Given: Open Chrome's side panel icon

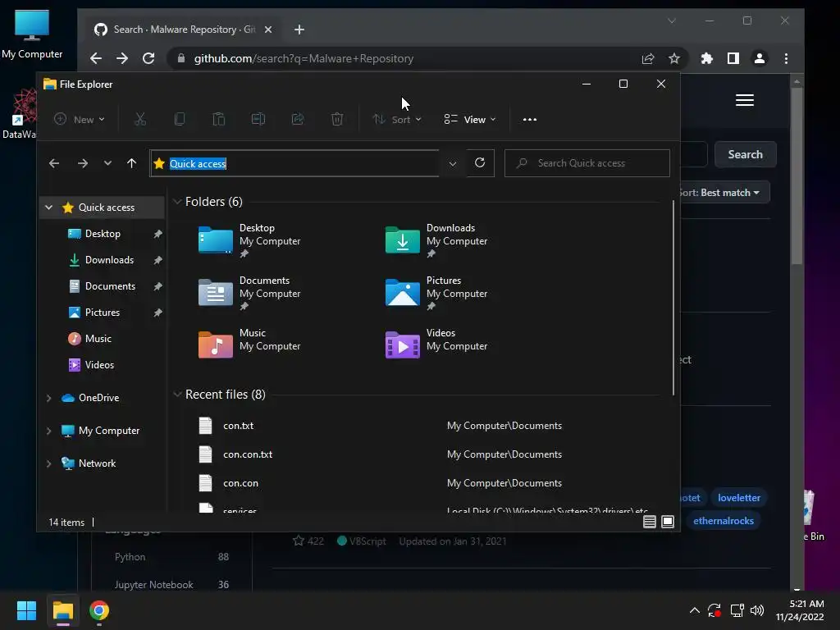Looking at the screenshot, I should pos(733,58).
